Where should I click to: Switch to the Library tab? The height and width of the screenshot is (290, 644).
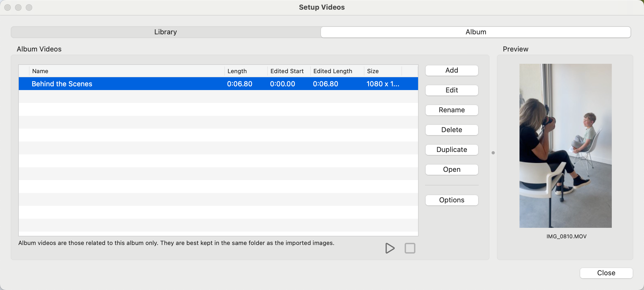tap(166, 32)
